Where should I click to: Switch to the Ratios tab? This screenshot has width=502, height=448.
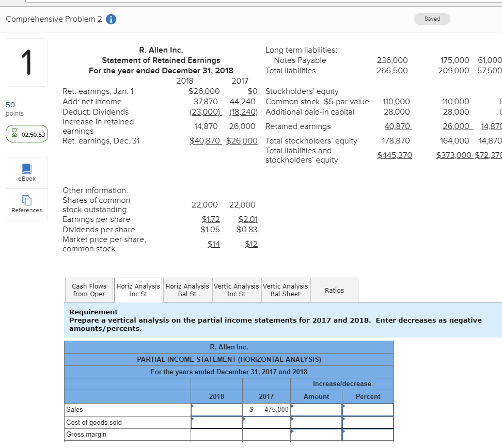coord(334,290)
